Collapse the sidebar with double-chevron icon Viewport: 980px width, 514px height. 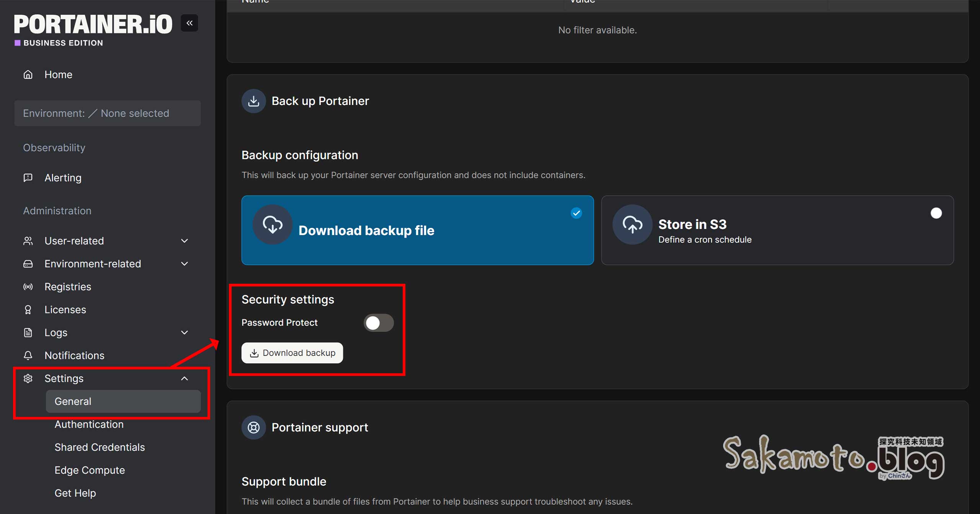(x=189, y=23)
